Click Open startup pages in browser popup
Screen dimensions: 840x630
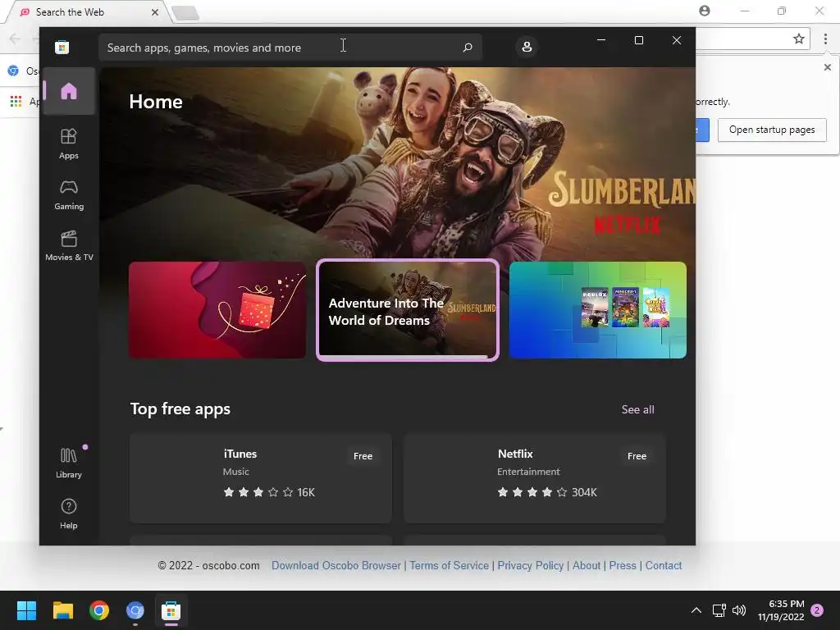(x=771, y=130)
